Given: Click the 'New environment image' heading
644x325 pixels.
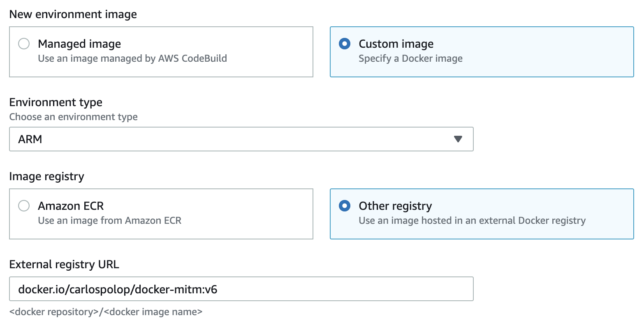Looking at the screenshot, I should 73,14.
